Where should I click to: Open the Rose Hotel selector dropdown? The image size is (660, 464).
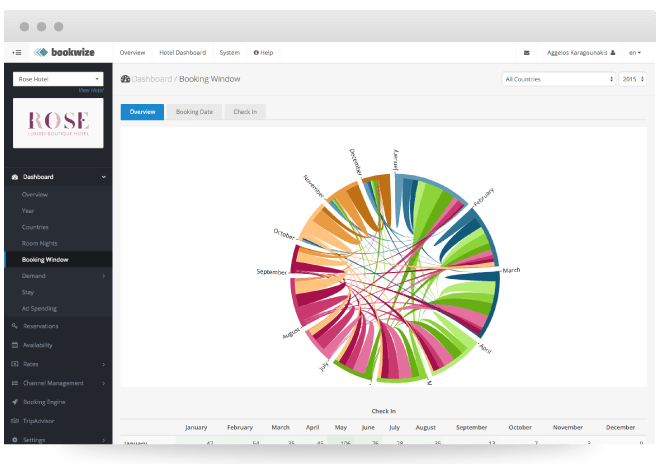coord(58,79)
